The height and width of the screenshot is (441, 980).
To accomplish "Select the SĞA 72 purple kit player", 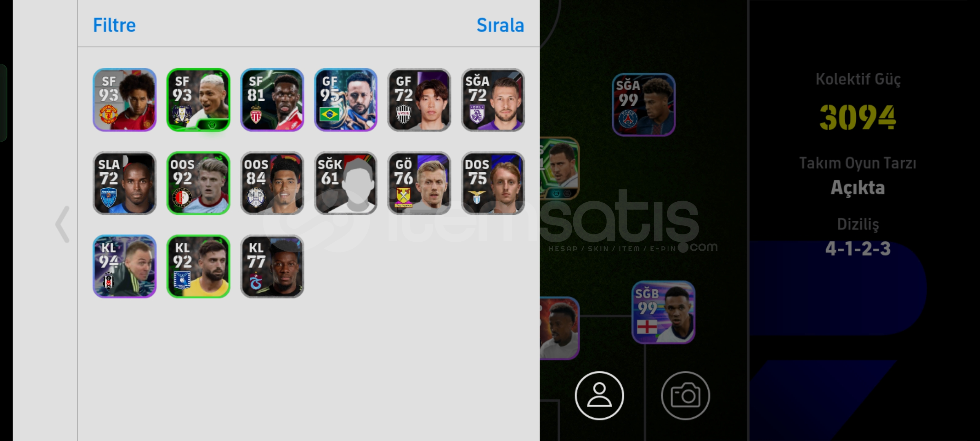I will pyautogui.click(x=493, y=100).
